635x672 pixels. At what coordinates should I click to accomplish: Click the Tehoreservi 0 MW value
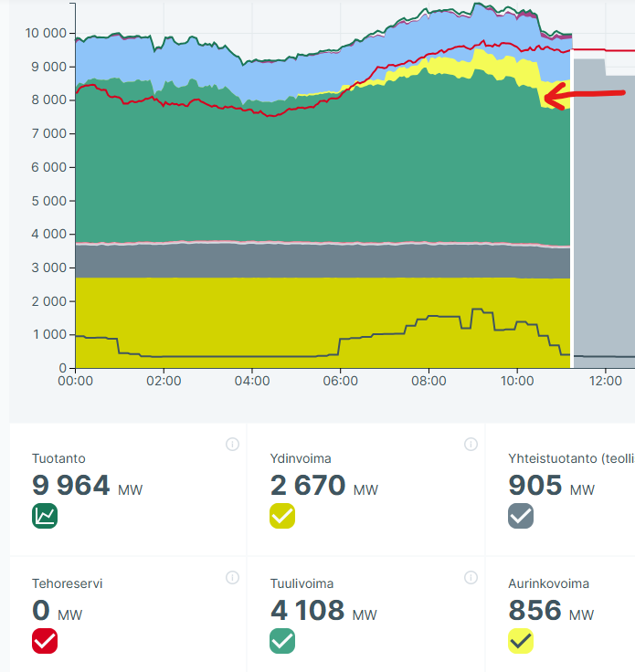point(57,611)
